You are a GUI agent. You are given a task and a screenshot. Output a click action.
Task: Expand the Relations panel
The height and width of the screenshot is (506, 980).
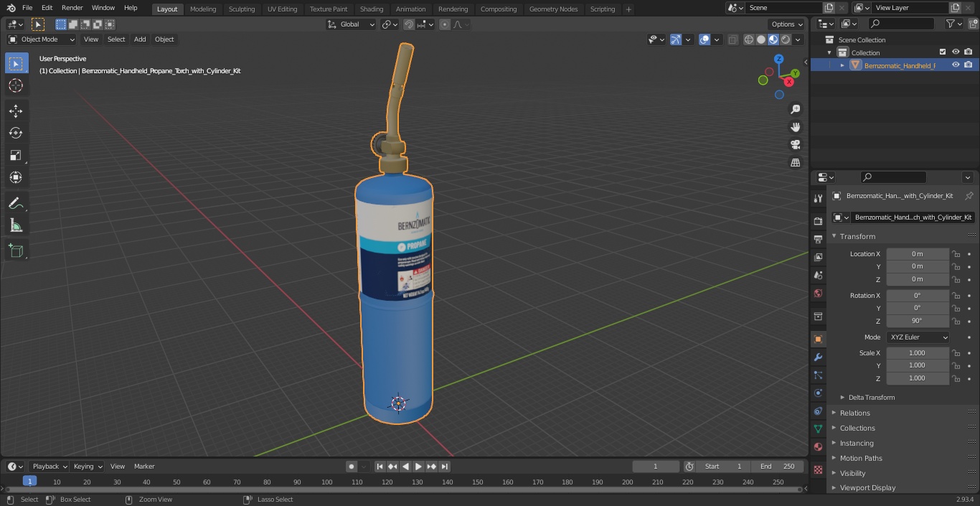coord(854,413)
